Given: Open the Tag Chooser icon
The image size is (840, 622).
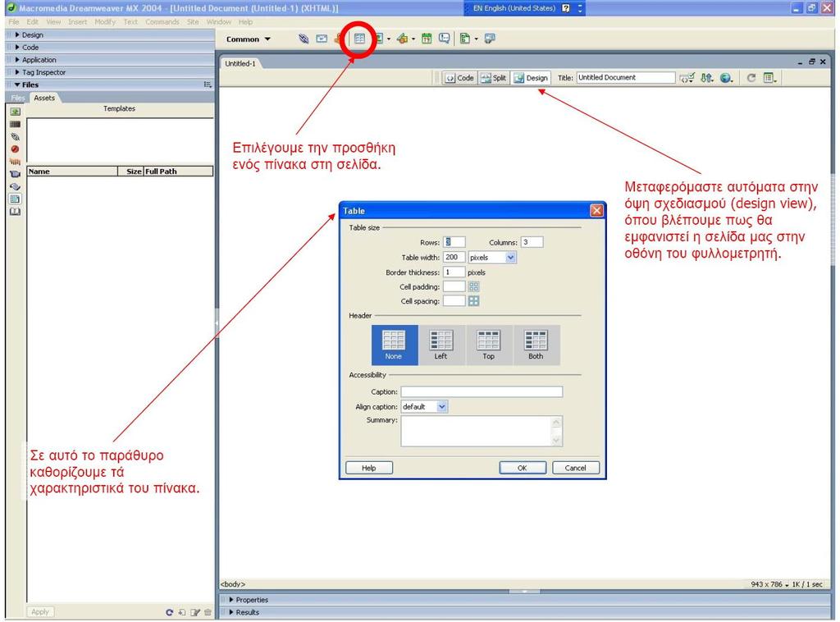Looking at the screenshot, I should (489, 39).
